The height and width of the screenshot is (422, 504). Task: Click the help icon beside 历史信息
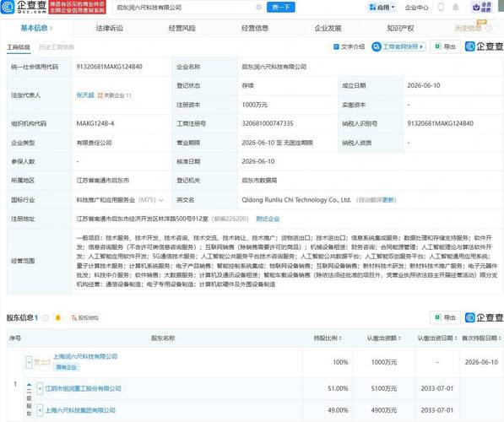tap(489, 29)
